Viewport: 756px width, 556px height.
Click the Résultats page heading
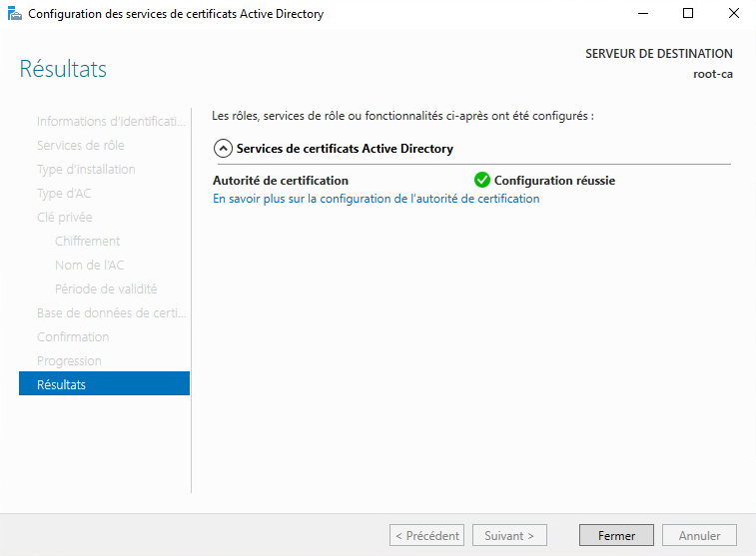click(63, 69)
